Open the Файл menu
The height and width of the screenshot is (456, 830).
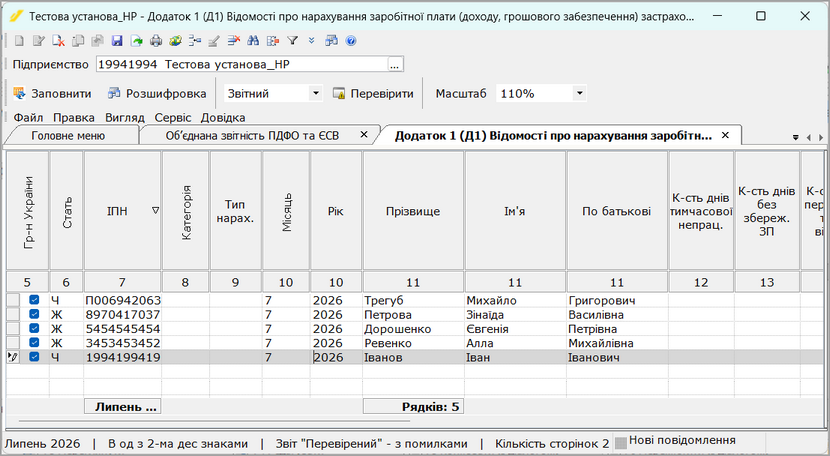point(28,118)
